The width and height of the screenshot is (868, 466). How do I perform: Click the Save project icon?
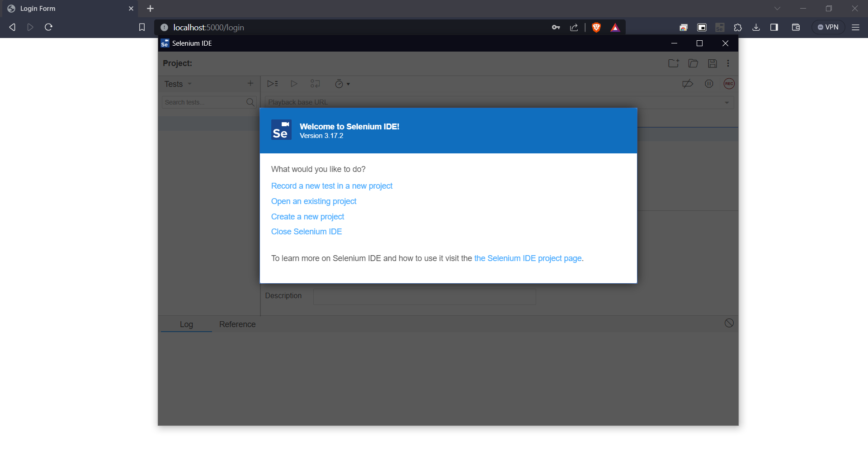point(712,63)
